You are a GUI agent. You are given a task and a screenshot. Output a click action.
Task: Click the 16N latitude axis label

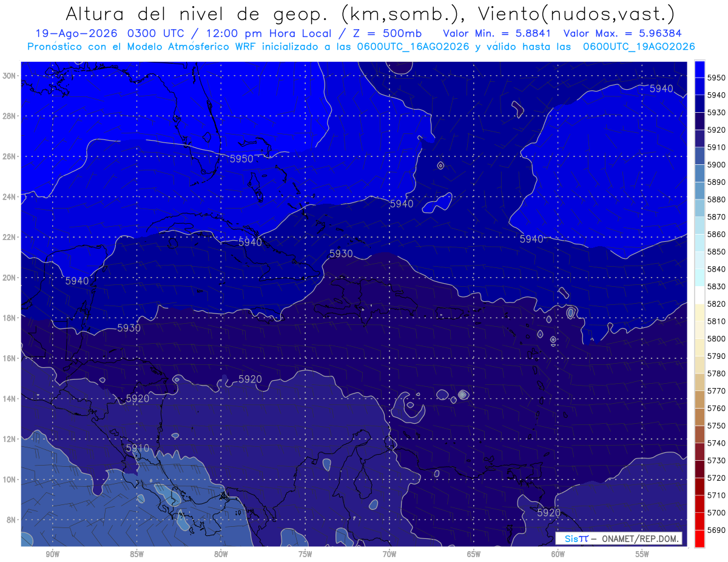coord(8,358)
